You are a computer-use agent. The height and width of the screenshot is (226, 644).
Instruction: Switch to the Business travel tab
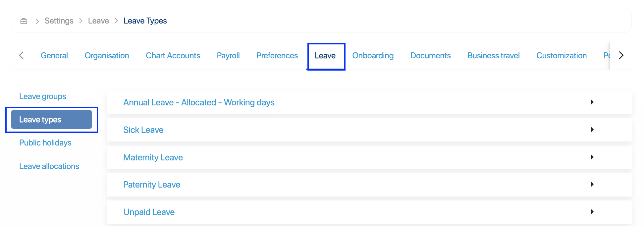point(493,56)
